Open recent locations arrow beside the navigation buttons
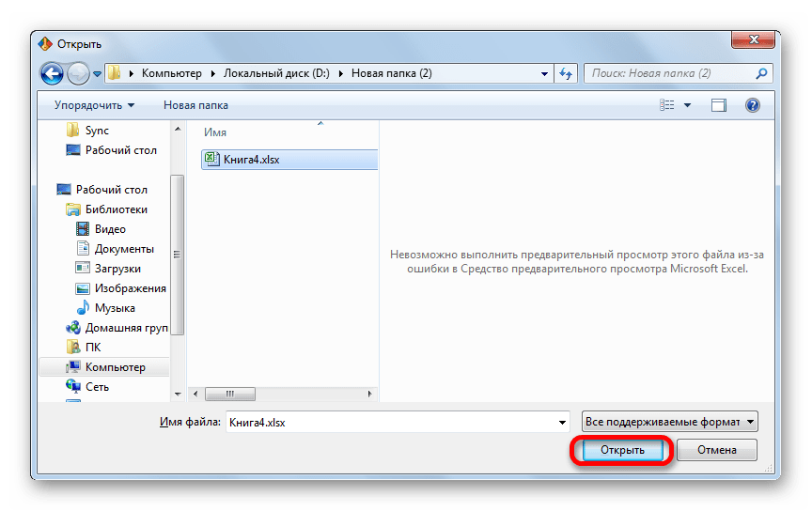812x511 pixels. pos(97,74)
